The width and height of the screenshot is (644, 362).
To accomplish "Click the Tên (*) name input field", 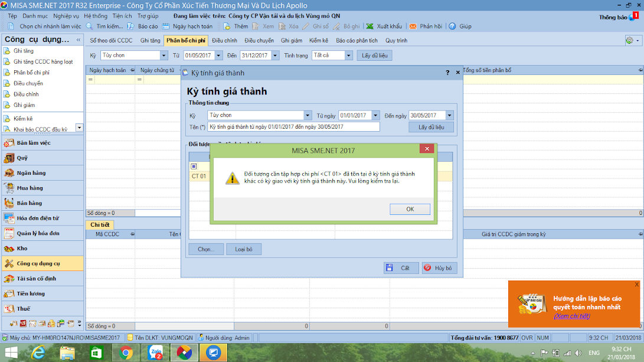I will pos(293,127).
